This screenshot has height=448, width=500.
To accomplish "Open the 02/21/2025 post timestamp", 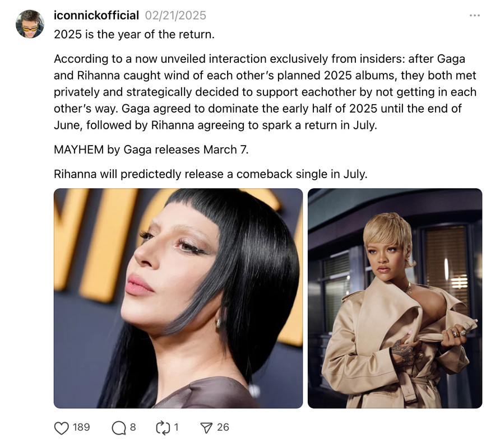I will pos(175,15).
